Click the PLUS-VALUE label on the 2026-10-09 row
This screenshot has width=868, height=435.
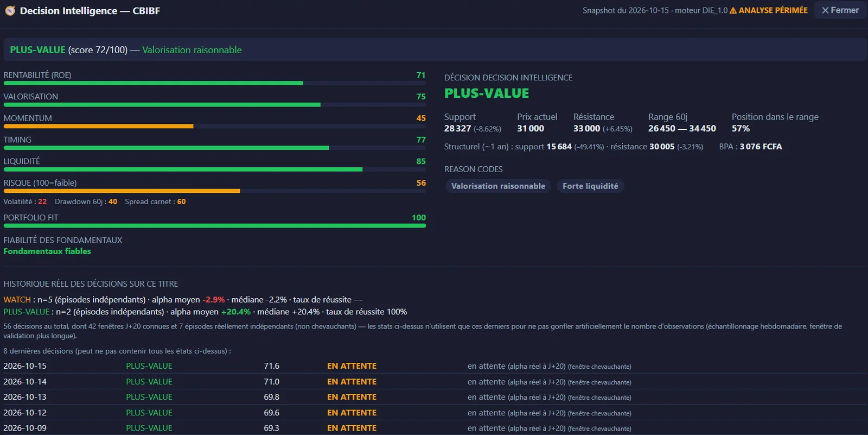[149, 428]
